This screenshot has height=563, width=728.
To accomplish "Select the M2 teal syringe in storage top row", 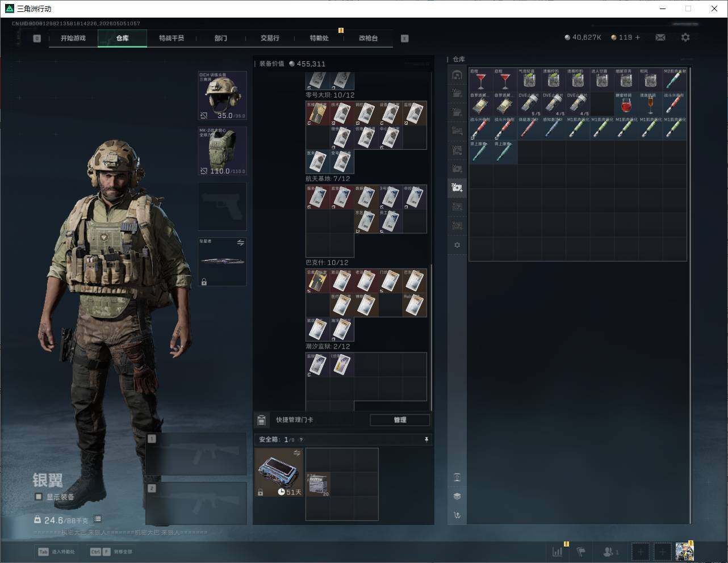I will click(x=675, y=80).
